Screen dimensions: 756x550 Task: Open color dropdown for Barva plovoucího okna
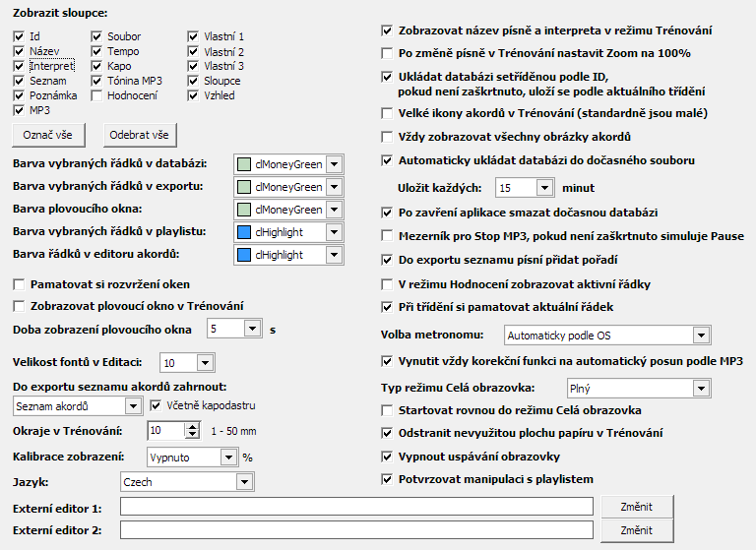coord(334,210)
